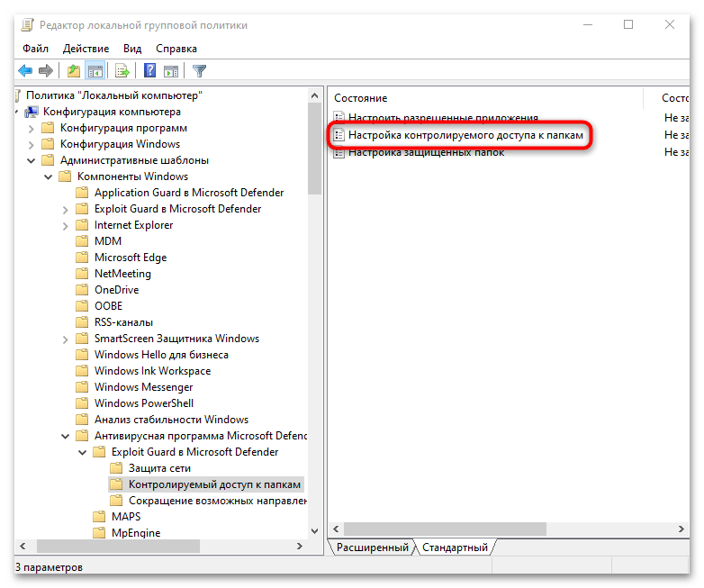Click the Filter funnel toolbar icon

coord(199,70)
